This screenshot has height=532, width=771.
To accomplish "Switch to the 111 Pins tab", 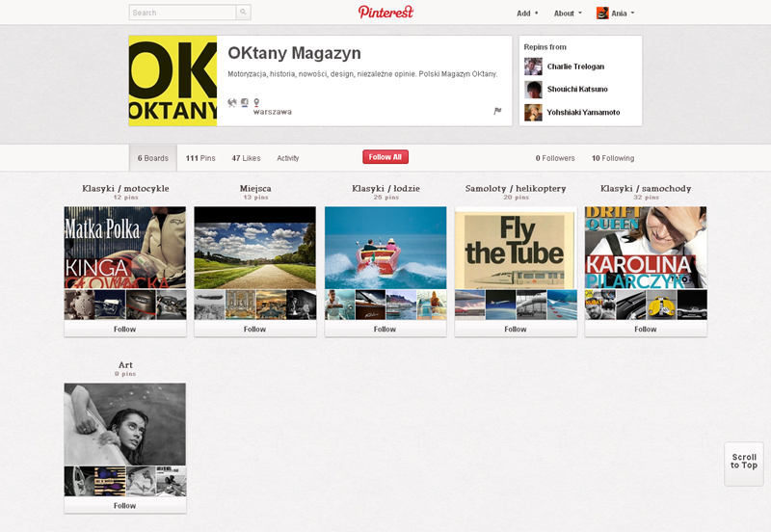I will pos(200,158).
